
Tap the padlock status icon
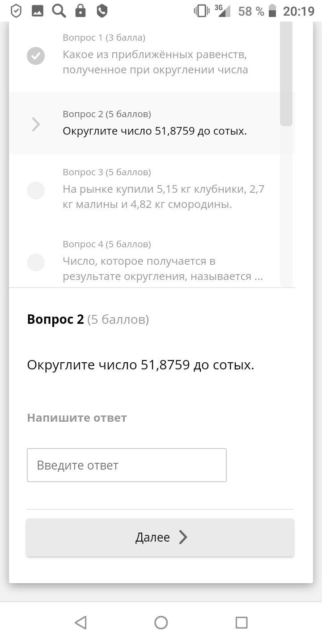tap(80, 11)
